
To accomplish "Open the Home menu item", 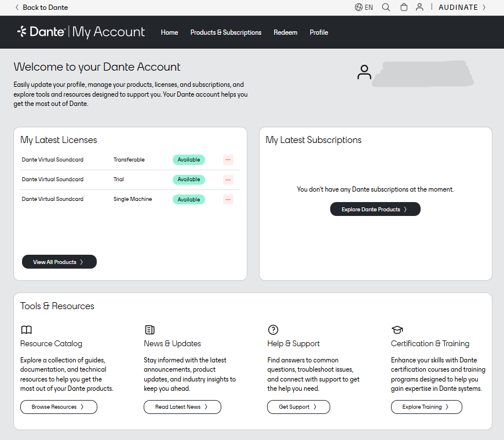I will click(169, 32).
